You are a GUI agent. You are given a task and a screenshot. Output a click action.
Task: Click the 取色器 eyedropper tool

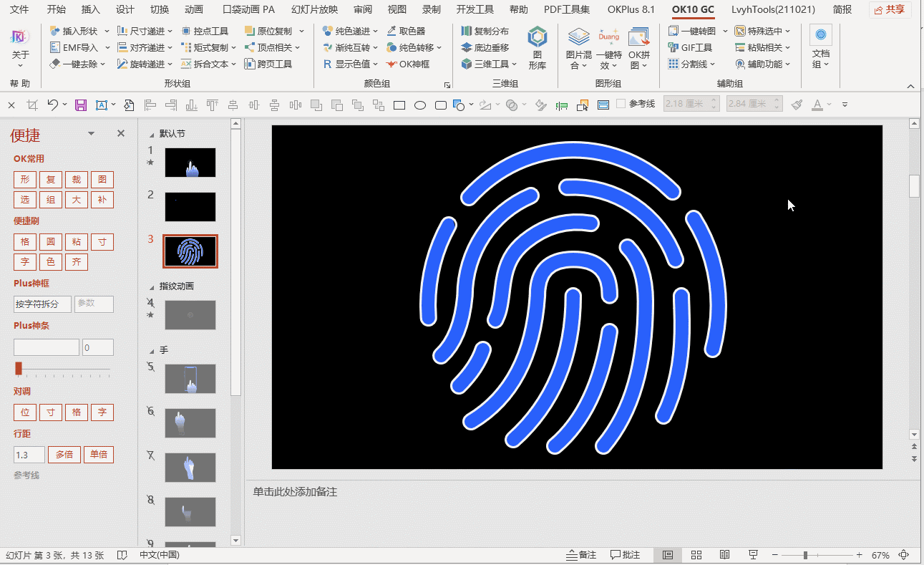406,31
